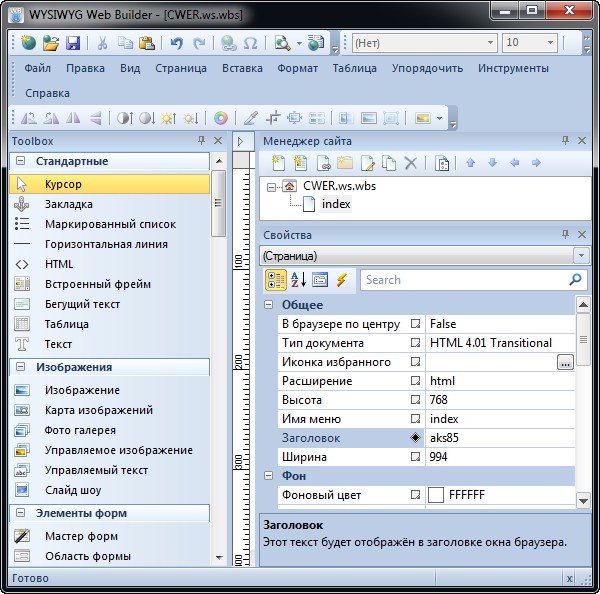Click the Edit page pencil icon in Site Manager

[x=367, y=163]
